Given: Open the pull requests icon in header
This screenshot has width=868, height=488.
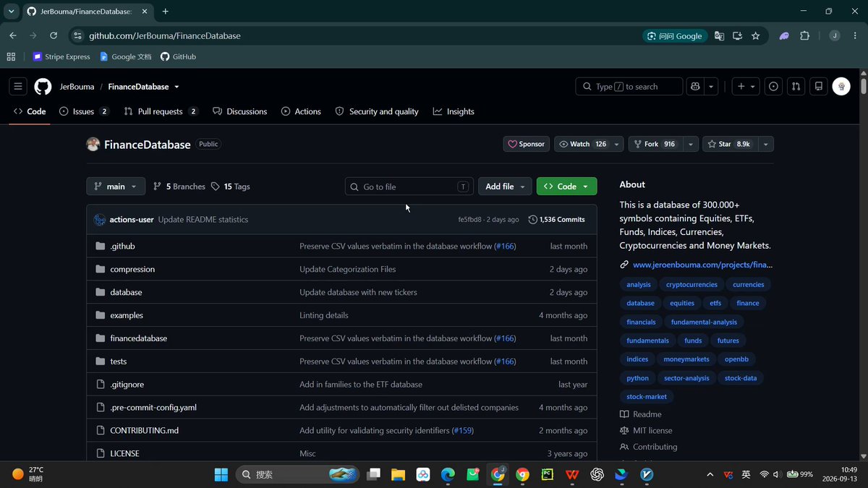Looking at the screenshot, I should coord(796,87).
